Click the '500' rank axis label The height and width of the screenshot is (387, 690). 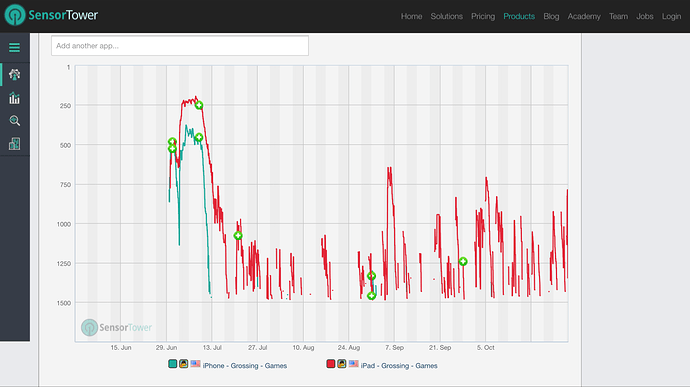(x=65, y=145)
